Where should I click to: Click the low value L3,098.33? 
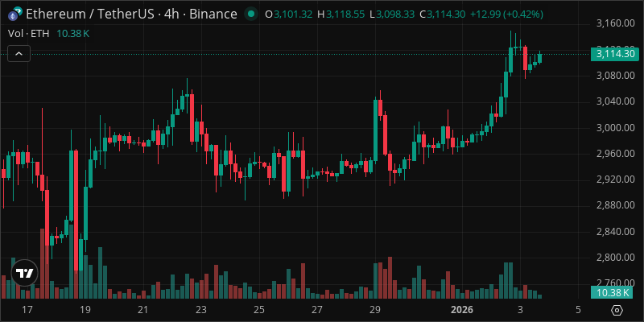point(392,14)
